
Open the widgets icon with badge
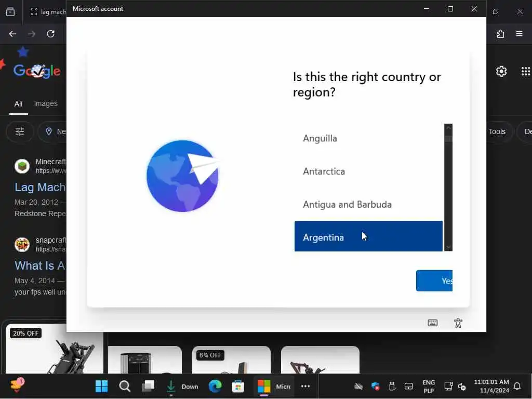pyautogui.click(x=16, y=386)
